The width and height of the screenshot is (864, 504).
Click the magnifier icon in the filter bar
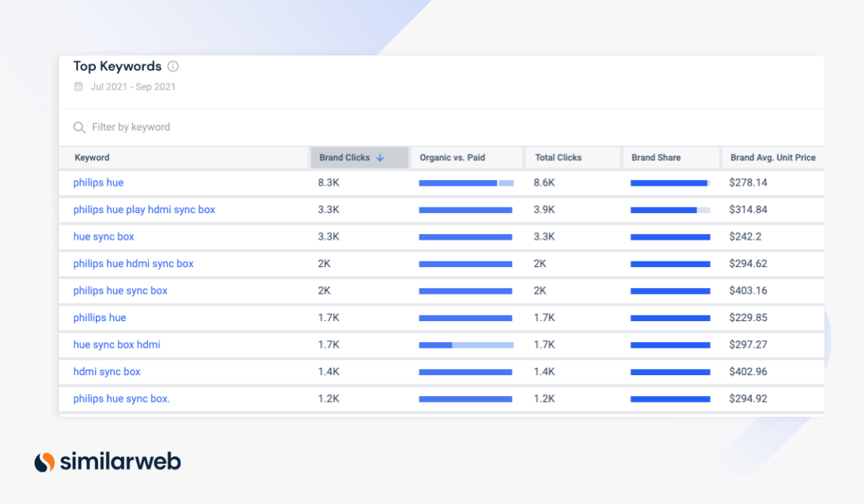coord(79,127)
